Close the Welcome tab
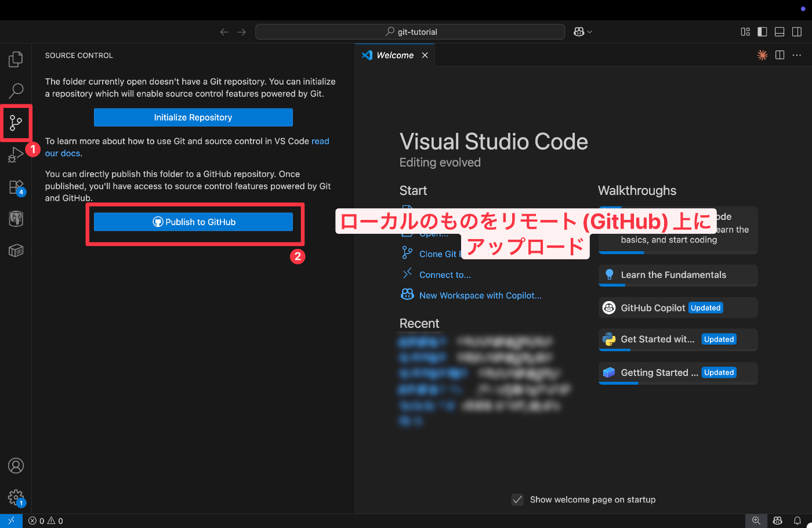The width and height of the screenshot is (812, 528). pyautogui.click(x=425, y=55)
